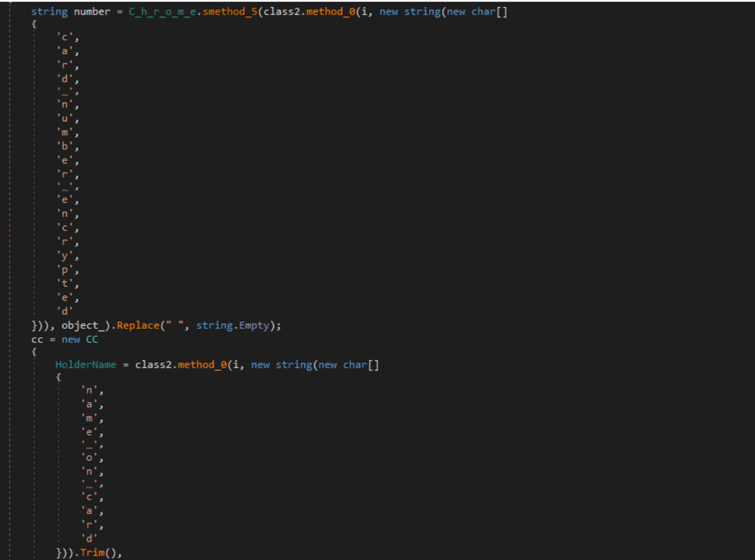Click the smethod_5 method call
Screen dimensions: 755x560
click(x=229, y=12)
